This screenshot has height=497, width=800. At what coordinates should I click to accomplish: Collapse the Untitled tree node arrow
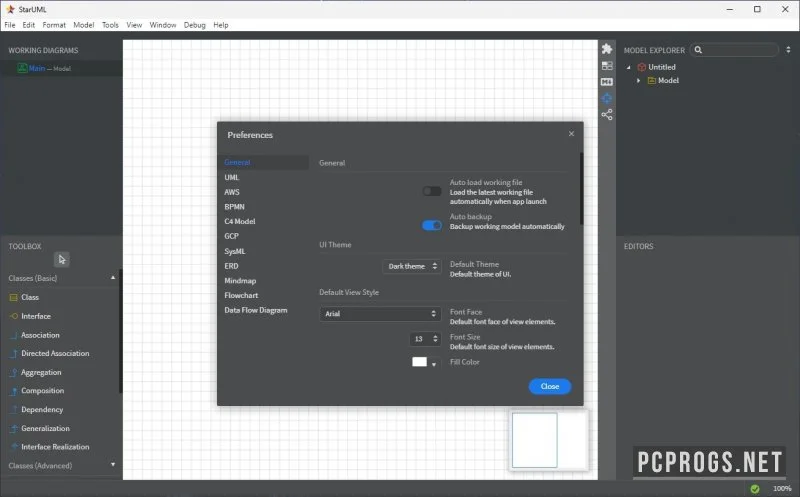click(x=629, y=67)
